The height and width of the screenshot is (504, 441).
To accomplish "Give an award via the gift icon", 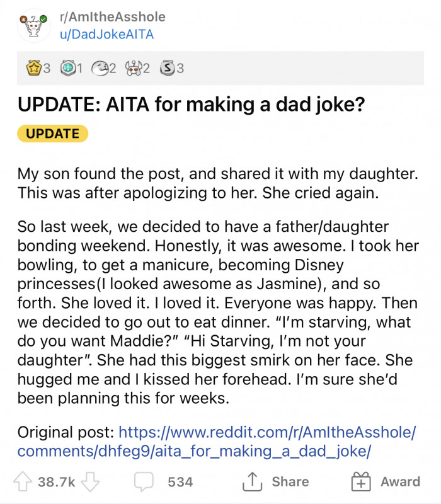I will click(363, 482).
